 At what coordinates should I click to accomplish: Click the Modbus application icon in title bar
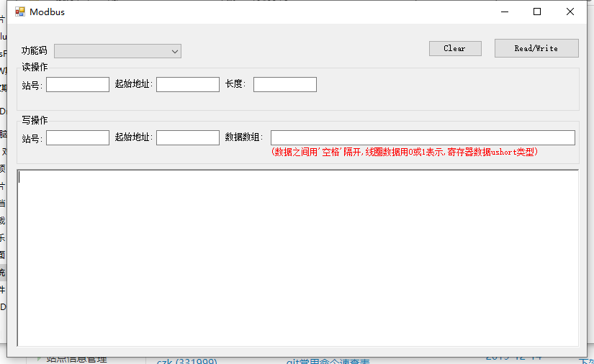[x=20, y=12]
